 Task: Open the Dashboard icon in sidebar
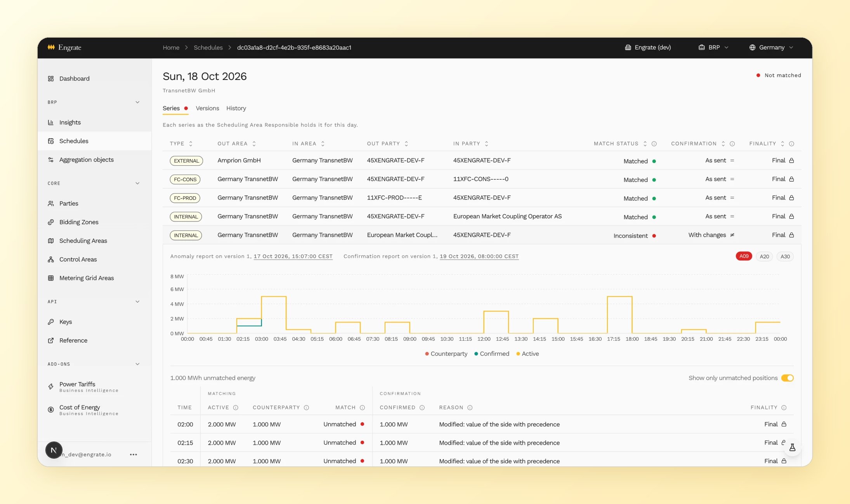(51, 78)
